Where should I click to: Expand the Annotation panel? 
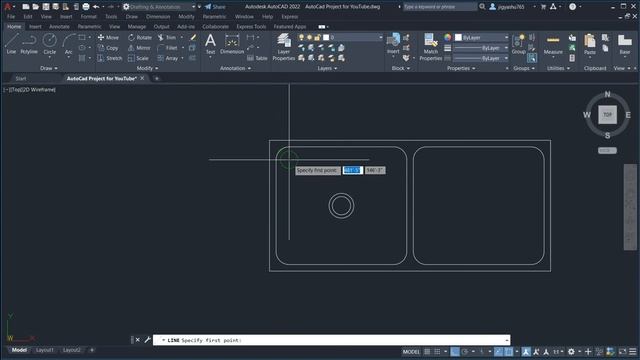pyautogui.click(x=235, y=68)
